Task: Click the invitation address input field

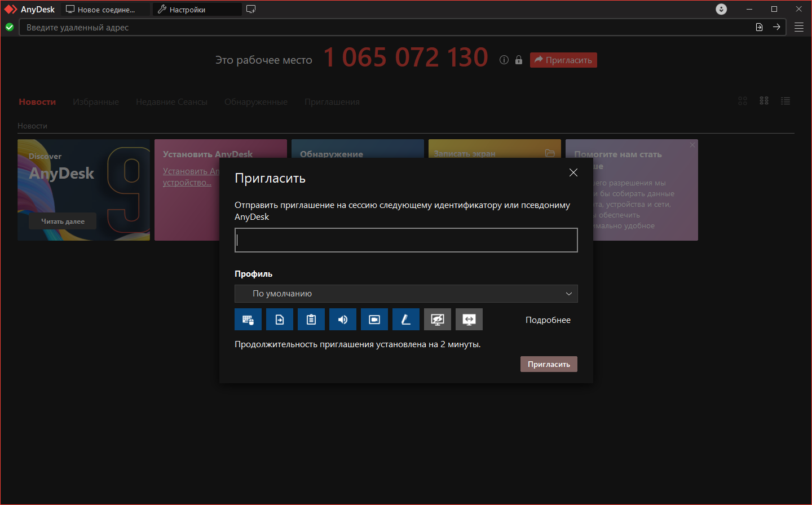Action: [x=406, y=240]
